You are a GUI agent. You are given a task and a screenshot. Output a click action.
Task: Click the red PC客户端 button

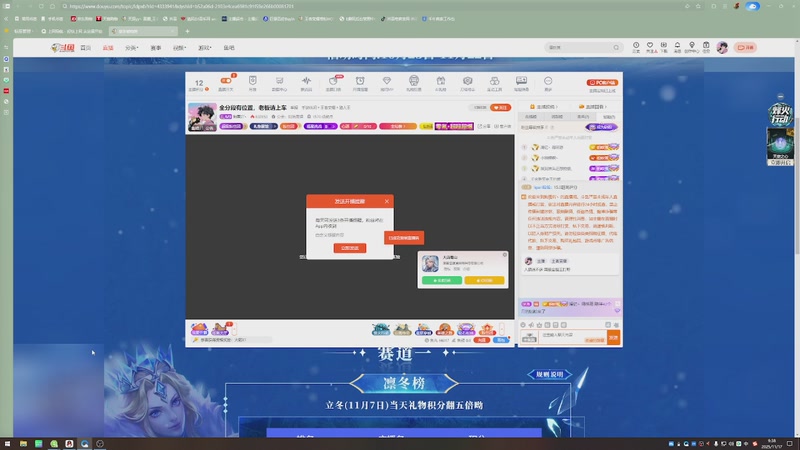point(602,82)
